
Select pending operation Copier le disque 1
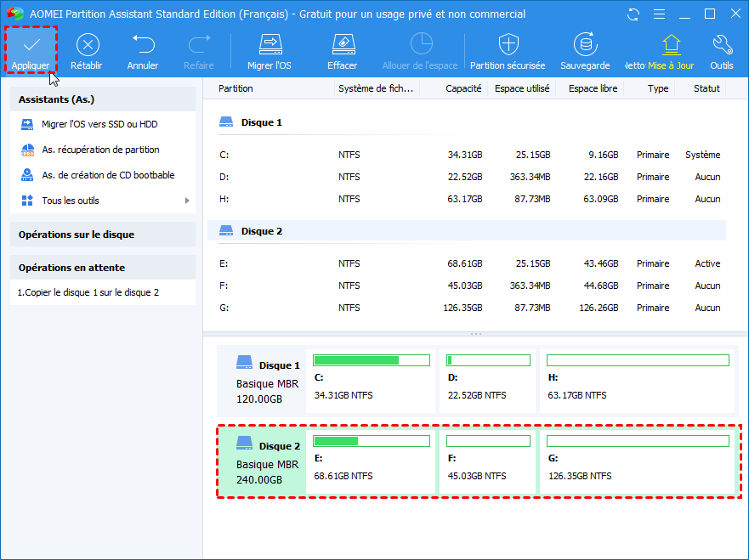[88, 292]
